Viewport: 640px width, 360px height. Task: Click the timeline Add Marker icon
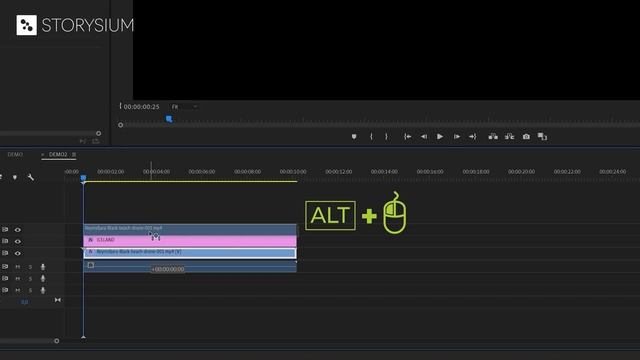point(15,177)
